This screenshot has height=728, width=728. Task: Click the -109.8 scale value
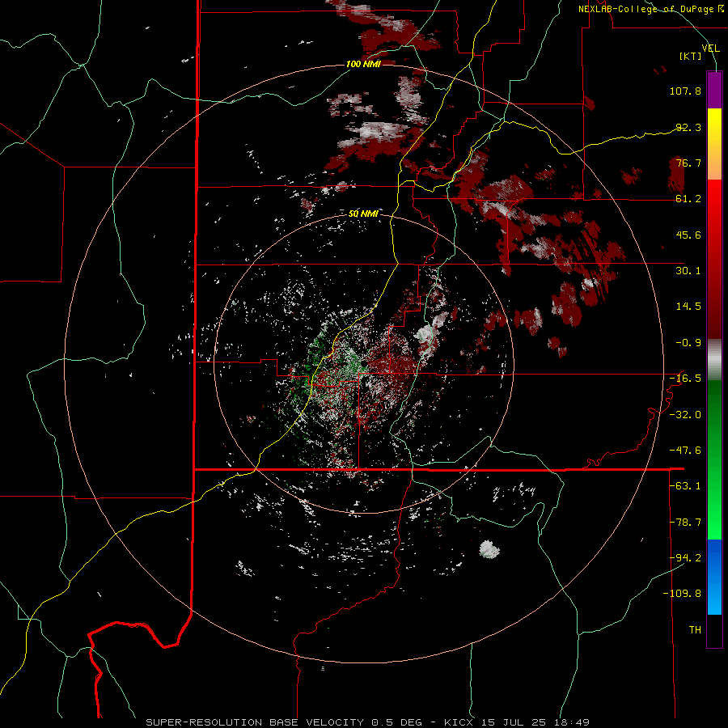tap(683, 594)
